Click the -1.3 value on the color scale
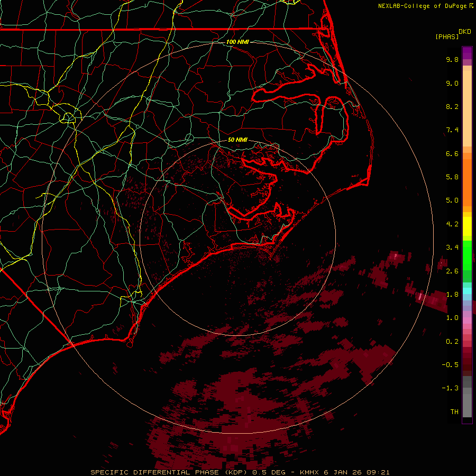Viewport: 476px width, 476px height. (x=450, y=388)
